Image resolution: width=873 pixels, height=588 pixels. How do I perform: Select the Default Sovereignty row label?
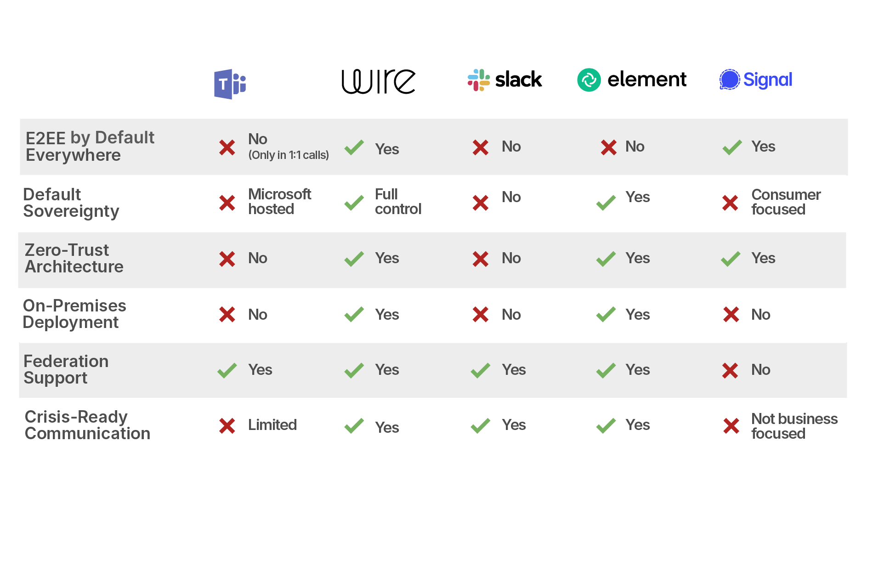(71, 203)
